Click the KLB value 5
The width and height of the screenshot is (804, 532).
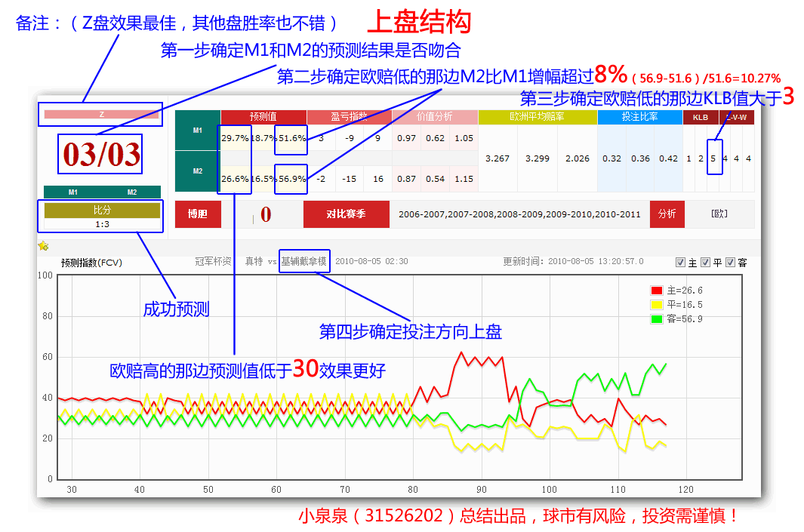click(713, 159)
